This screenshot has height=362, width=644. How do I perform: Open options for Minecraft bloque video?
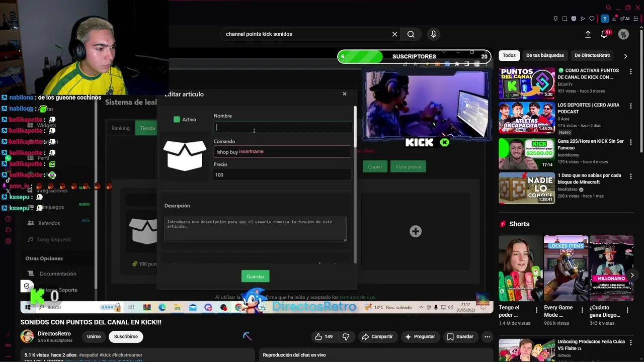630,176
